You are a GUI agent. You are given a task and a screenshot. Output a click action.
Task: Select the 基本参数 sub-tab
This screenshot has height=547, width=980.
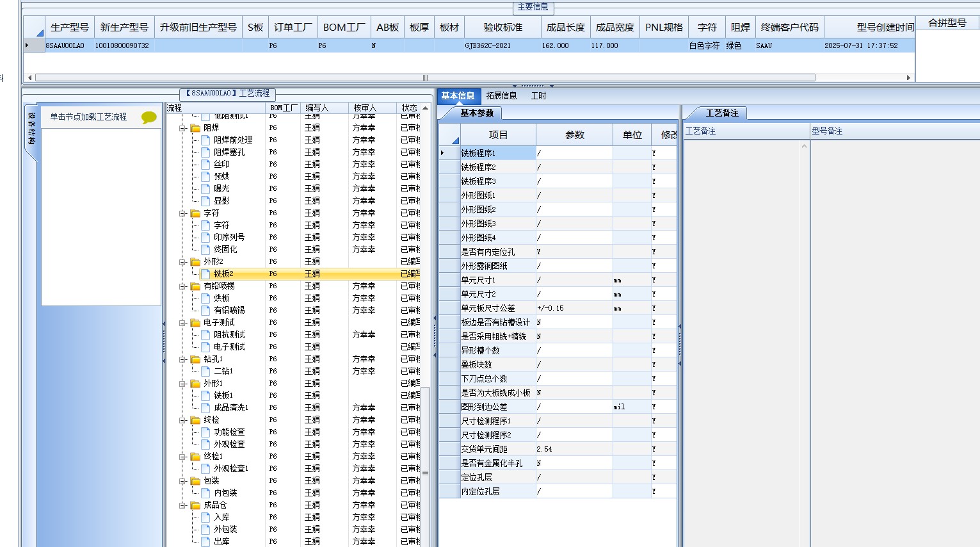click(x=477, y=113)
